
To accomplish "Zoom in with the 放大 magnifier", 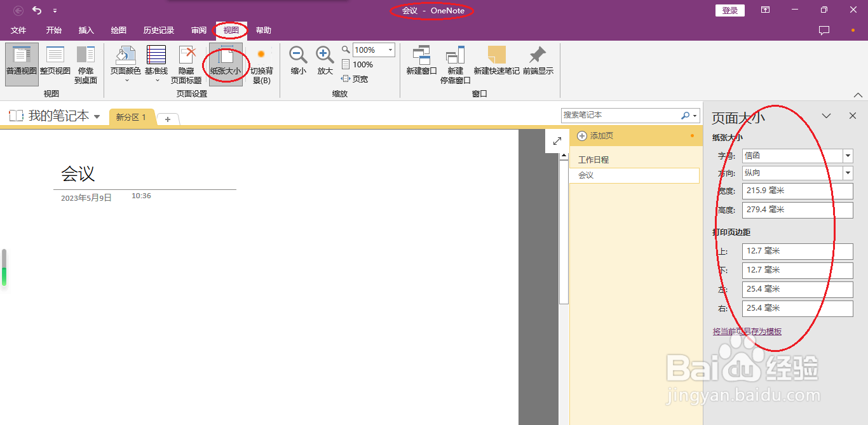I will click(325, 61).
